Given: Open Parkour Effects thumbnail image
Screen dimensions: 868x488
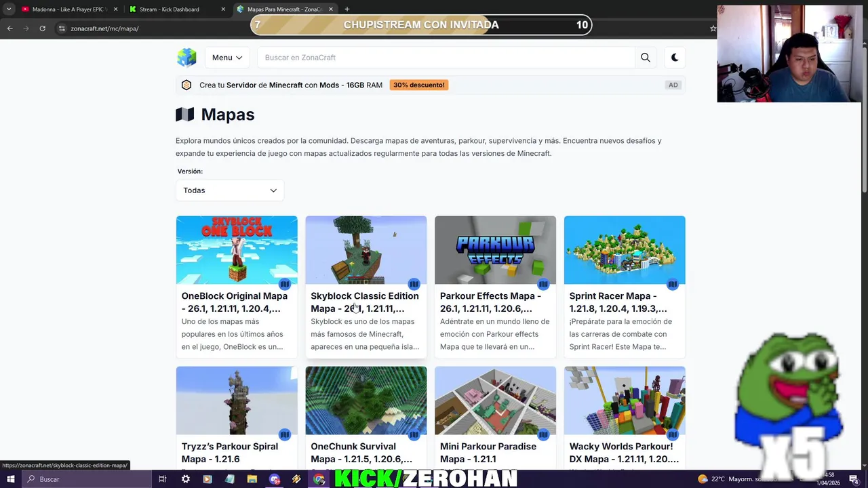Looking at the screenshot, I should [495, 250].
